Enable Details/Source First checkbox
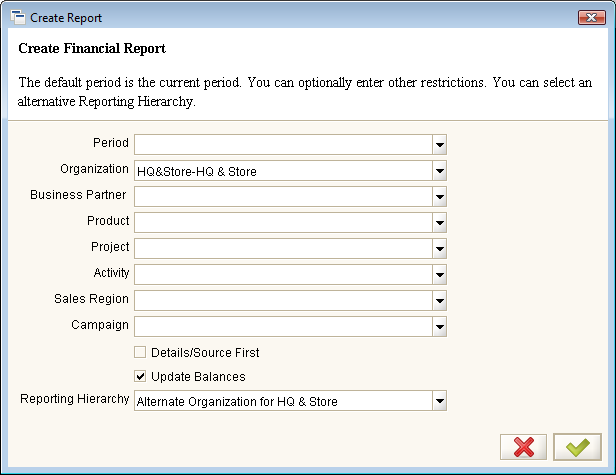The height and width of the screenshot is (475, 616). pos(140,352)
